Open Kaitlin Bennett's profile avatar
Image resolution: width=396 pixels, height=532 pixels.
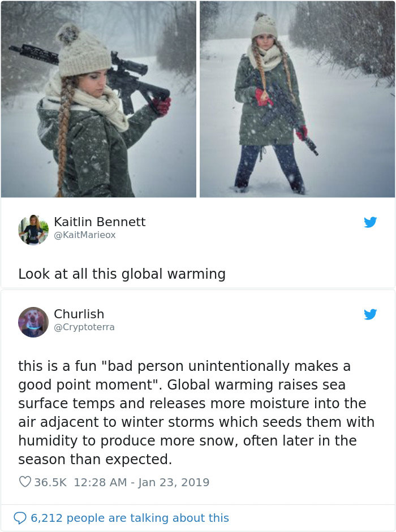(33, 230)
